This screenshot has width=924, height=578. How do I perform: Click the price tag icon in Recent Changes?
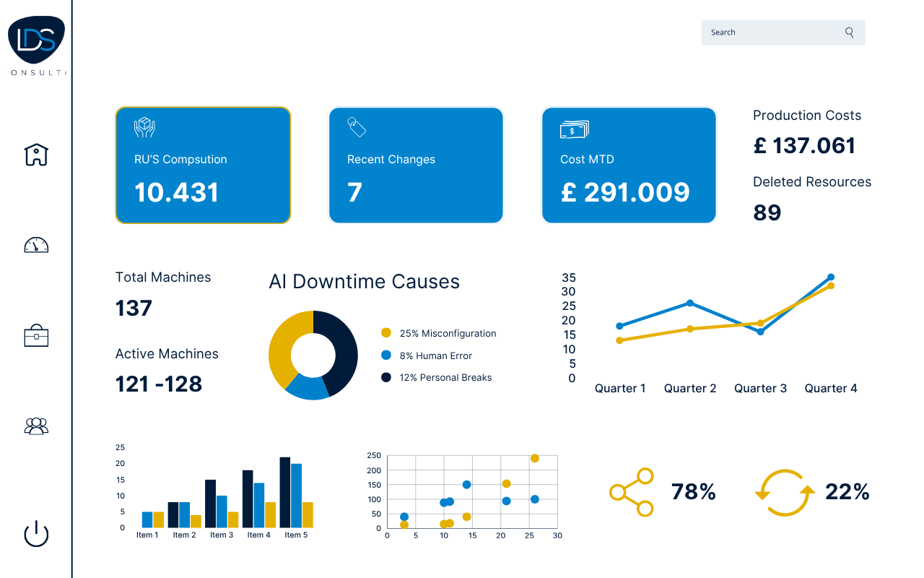click(357, 127)
